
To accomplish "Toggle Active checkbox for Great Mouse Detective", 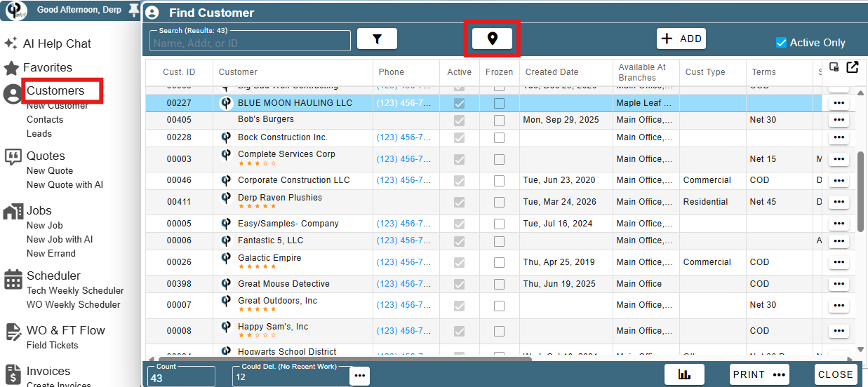I will point(460,284).
